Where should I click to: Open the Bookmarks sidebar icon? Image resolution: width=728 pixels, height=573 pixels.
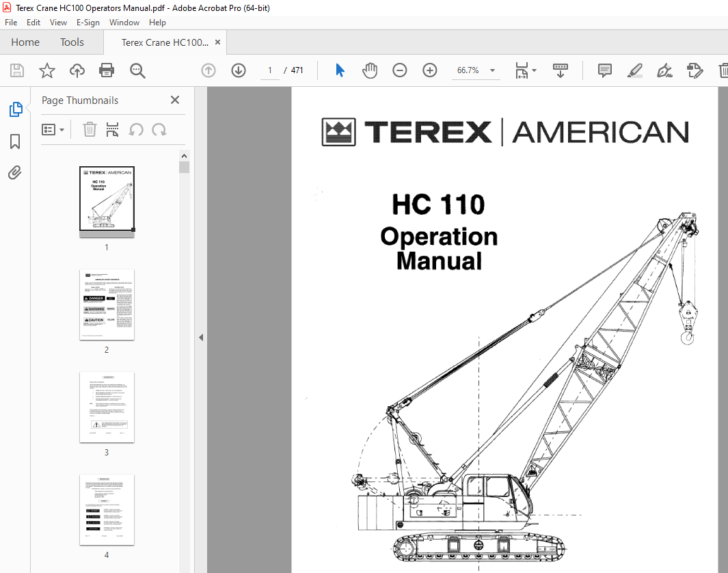(15, 142)
